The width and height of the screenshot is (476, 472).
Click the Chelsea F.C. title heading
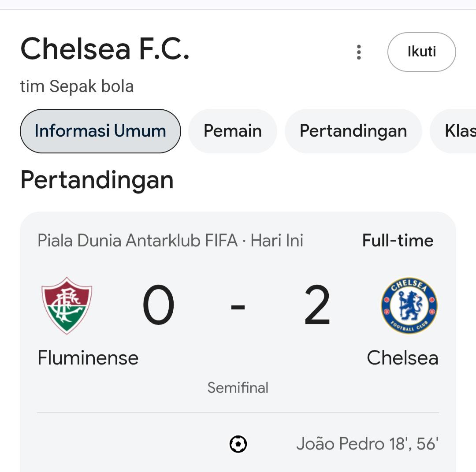[x=105, y=49]
